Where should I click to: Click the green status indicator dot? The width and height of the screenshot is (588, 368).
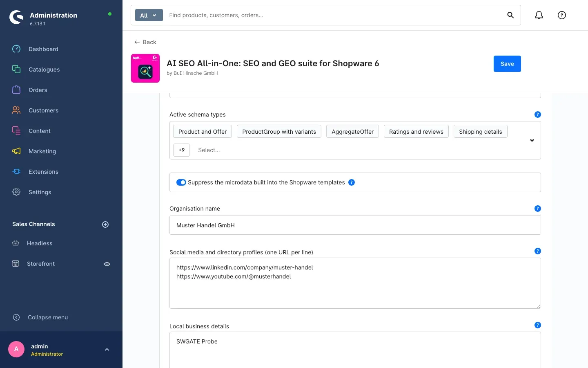coord(110,14)
